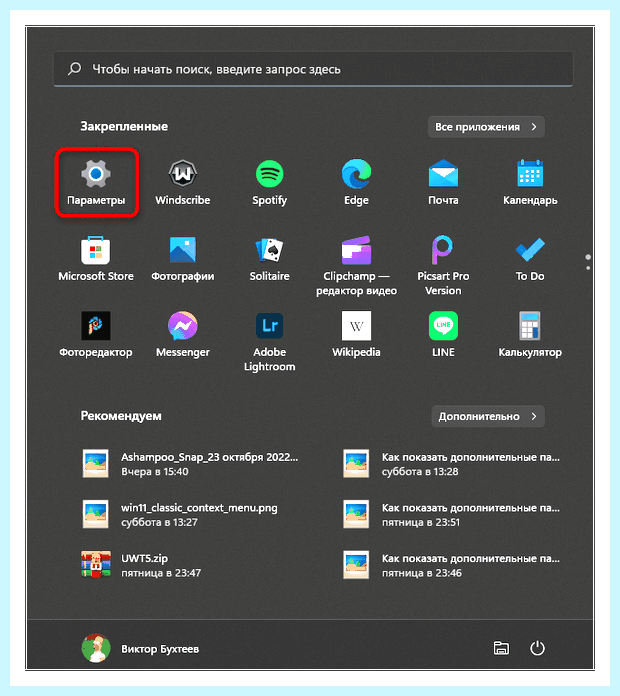
Task: Open the To Do app
Action: tap(530, 259)
